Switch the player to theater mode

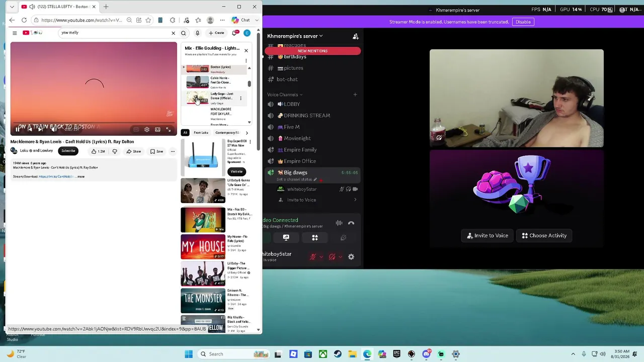tap(157, 130)
